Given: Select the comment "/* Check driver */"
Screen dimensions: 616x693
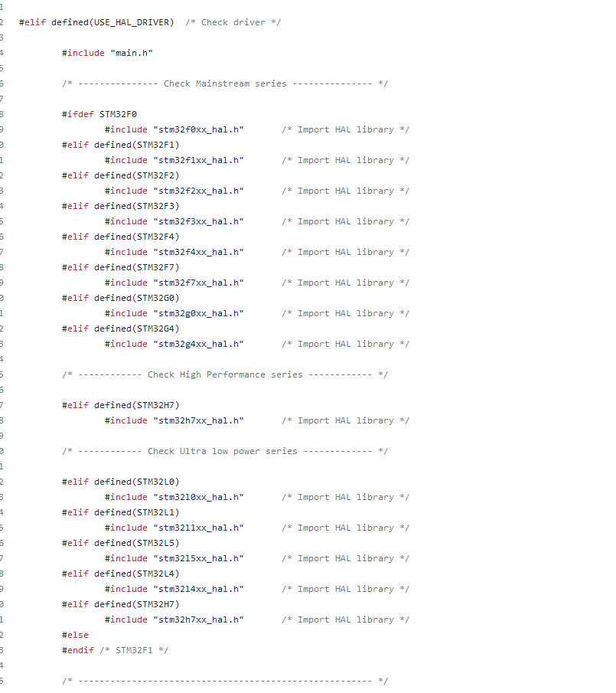Looking at the screenshot, I should pyautogui.click(x=233, y=22).
